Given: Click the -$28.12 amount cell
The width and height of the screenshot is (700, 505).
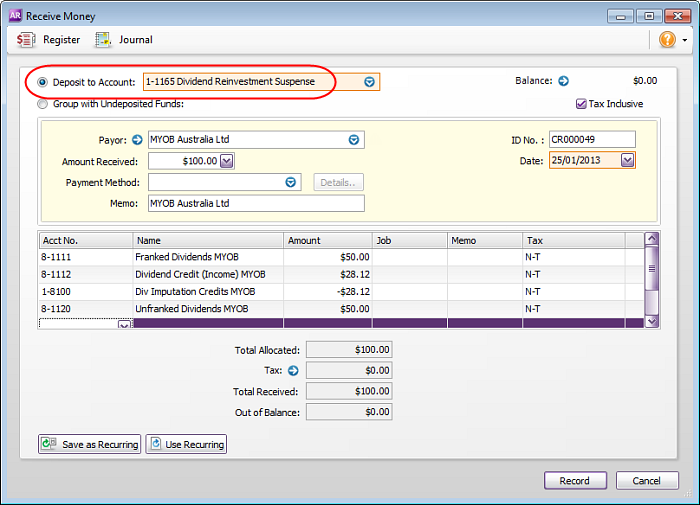Looking at the screenshot, I should point(328,292).
